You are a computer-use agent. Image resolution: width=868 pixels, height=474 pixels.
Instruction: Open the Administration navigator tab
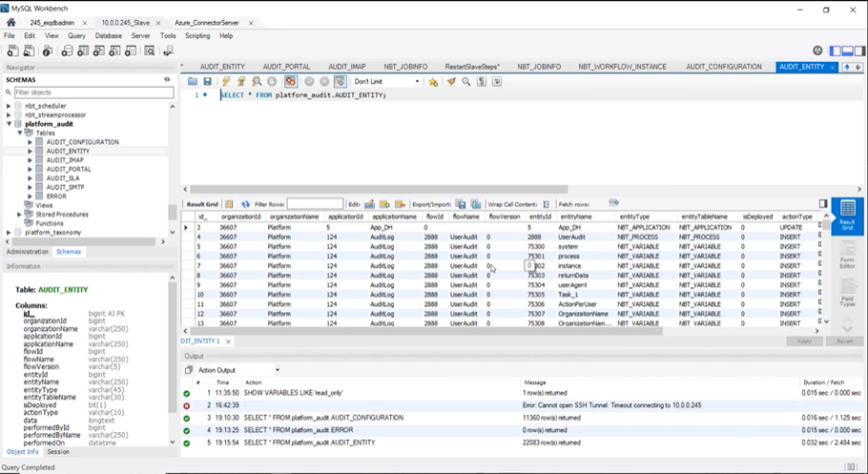point(27,252)
